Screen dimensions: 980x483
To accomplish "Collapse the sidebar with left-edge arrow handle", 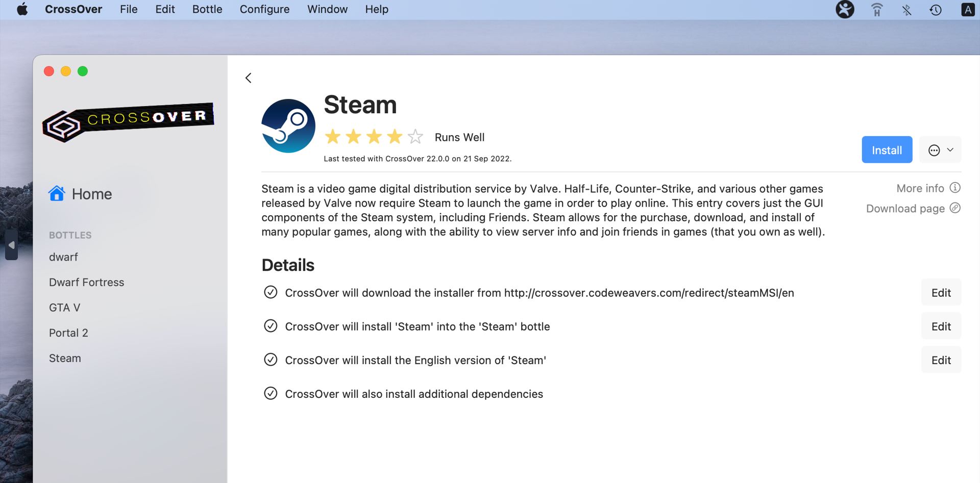I will coord(11,245).
